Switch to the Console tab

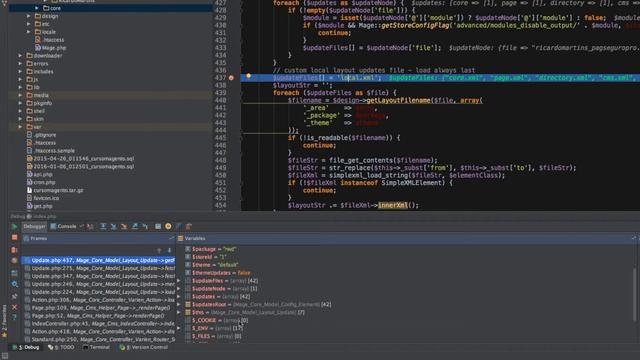63,226
